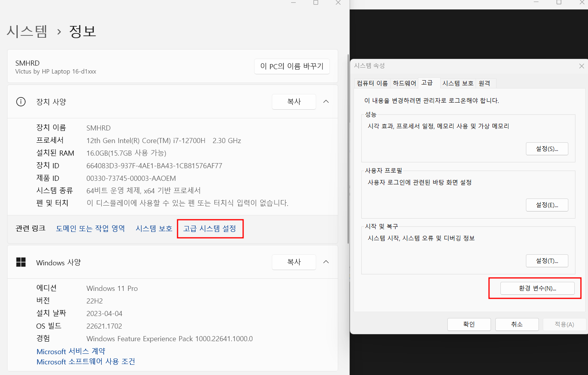Close the 시스템 속성 dialog

tap(582, 66)
